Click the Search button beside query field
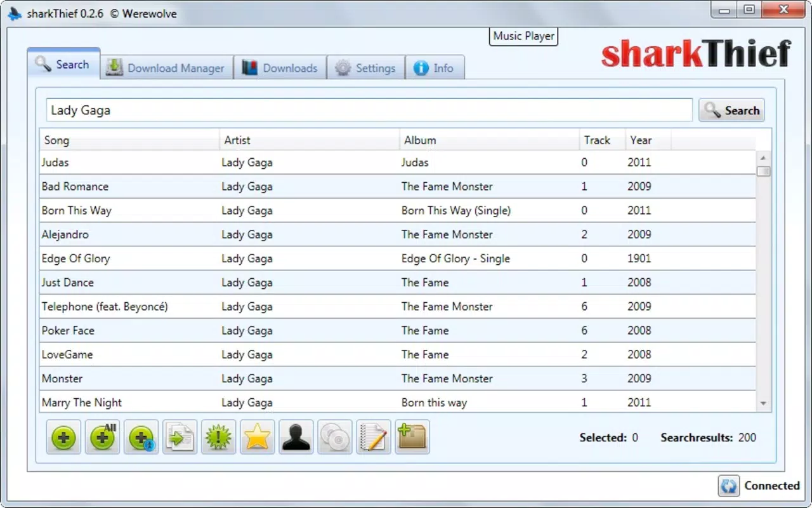The width and height of the screenshot is (812, 508). 731,110
